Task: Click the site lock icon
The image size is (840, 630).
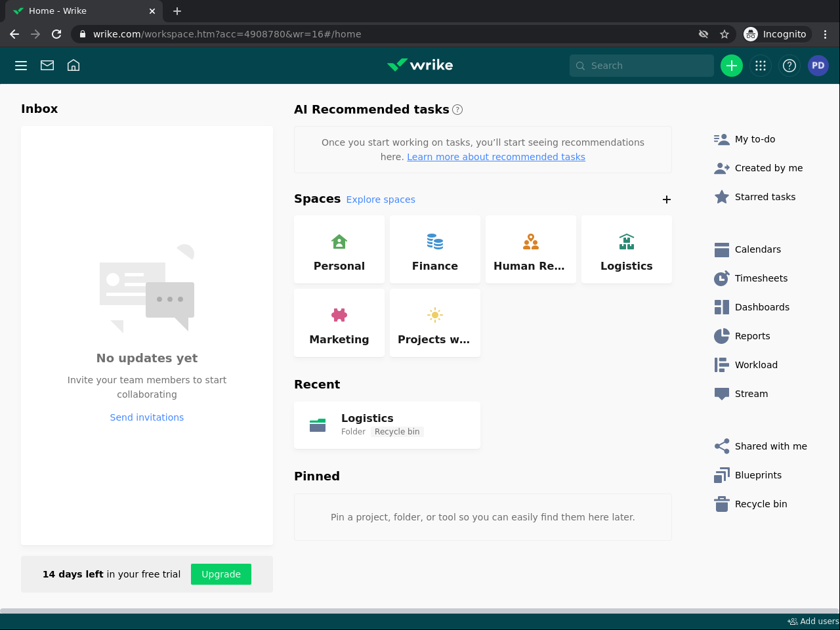Action: click(x=83, y=34)
